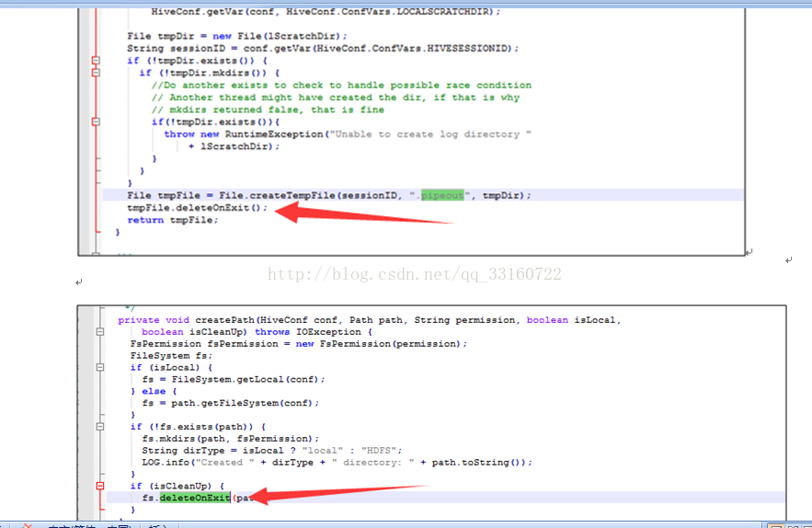
Task: Collapse the createPath method fold marker
Action: tap(100, 332)
